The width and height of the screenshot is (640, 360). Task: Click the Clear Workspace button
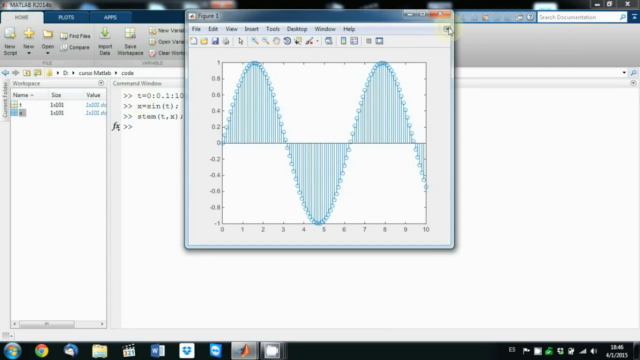pyautogui.click(x=167, y=53)
